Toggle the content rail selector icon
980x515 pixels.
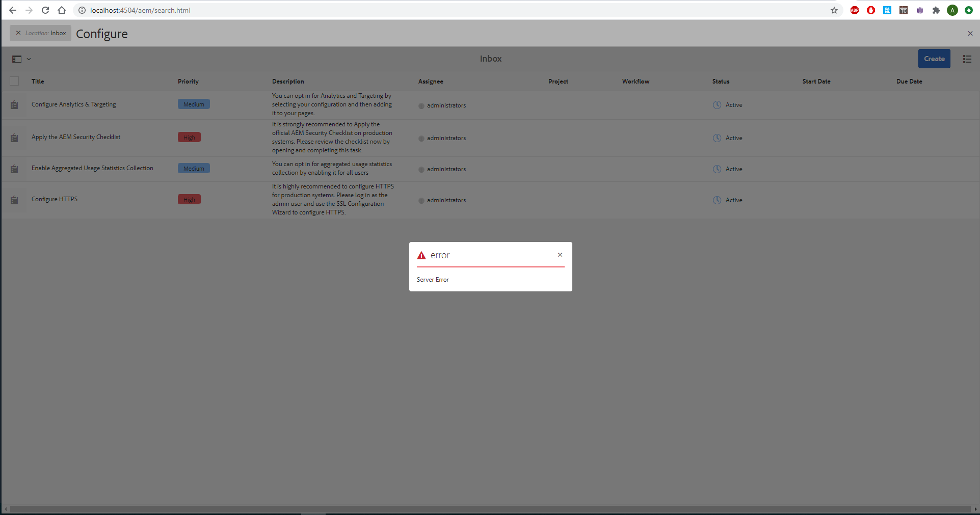pyautogui.click(x=17, y=59)
